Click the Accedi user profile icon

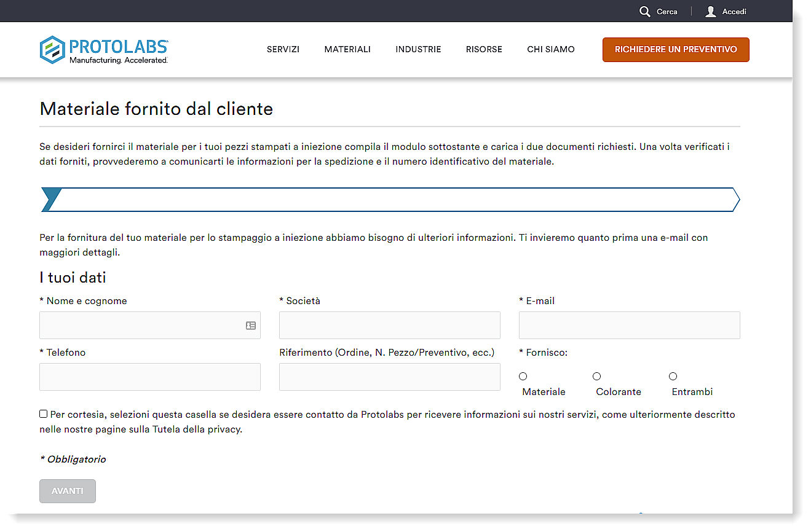(x=711, y=12)
